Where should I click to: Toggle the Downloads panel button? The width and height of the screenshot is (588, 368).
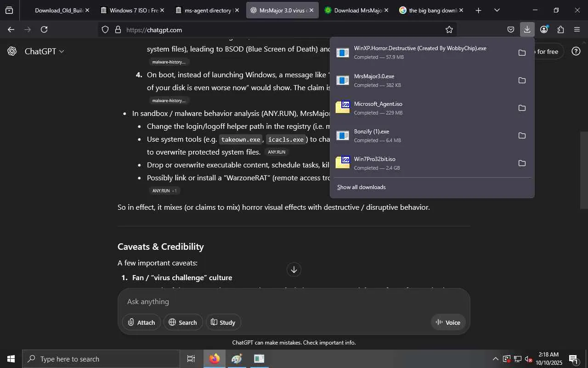(x=527, y=30)
